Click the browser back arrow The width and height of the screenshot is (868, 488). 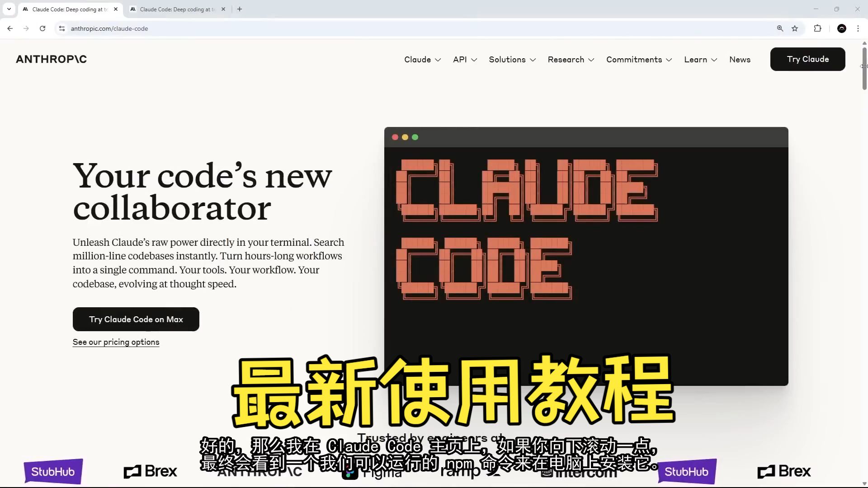click(x=10, y=28)
